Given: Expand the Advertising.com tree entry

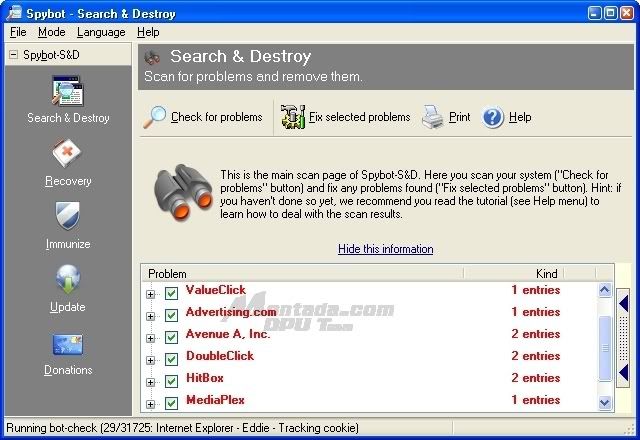Looking at the screenshot, I should pos(151,316).
